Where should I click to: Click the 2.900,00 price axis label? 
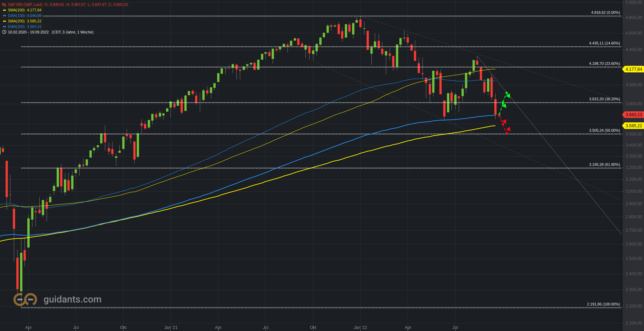tap(634, 204)
